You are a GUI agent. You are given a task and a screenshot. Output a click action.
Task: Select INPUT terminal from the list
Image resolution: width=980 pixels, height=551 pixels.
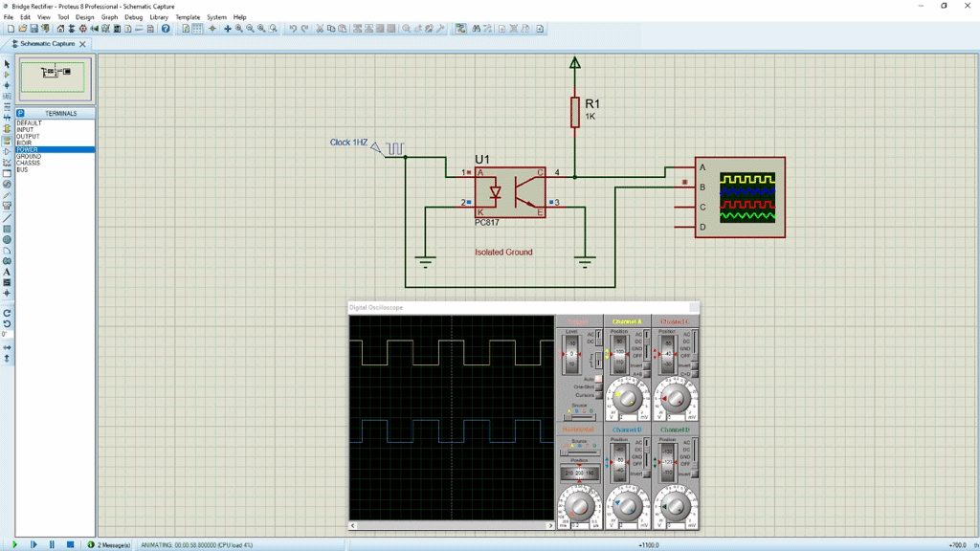click(25, 130)
